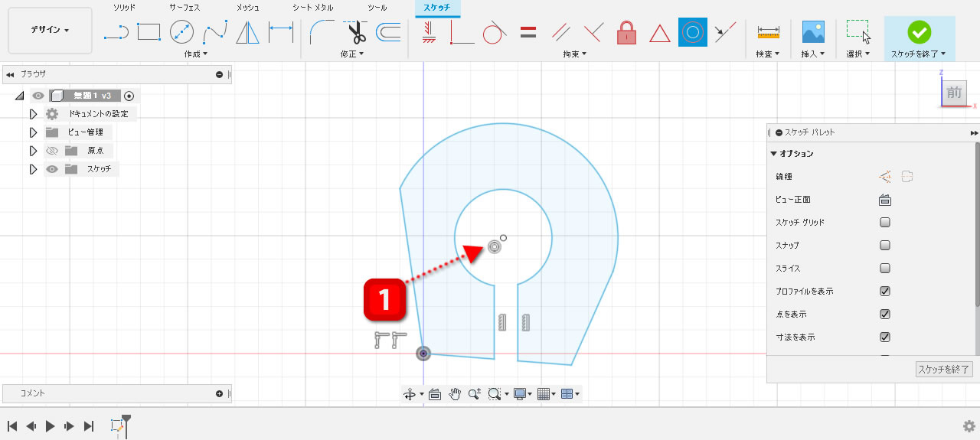Screen dimensions: 980x440
Task: Select the Mirror sketch tool
Action: coord(248,32)
